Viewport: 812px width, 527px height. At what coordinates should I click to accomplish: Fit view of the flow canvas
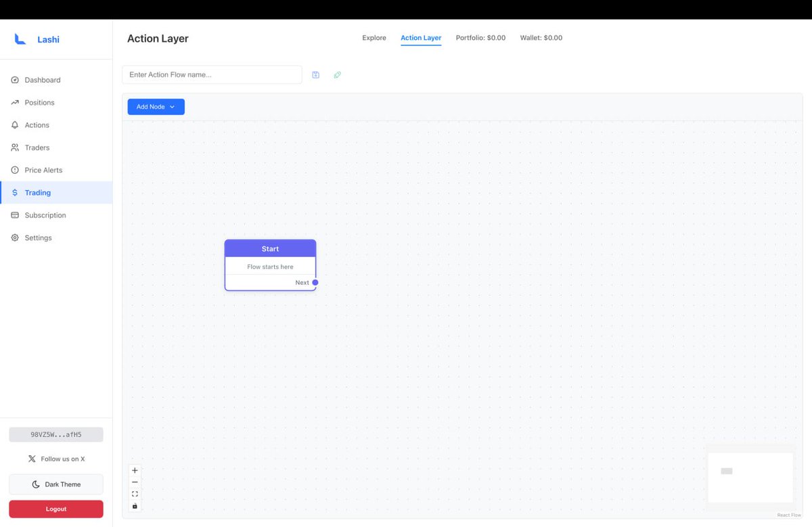pyautogui.click(x=135, y=494)
